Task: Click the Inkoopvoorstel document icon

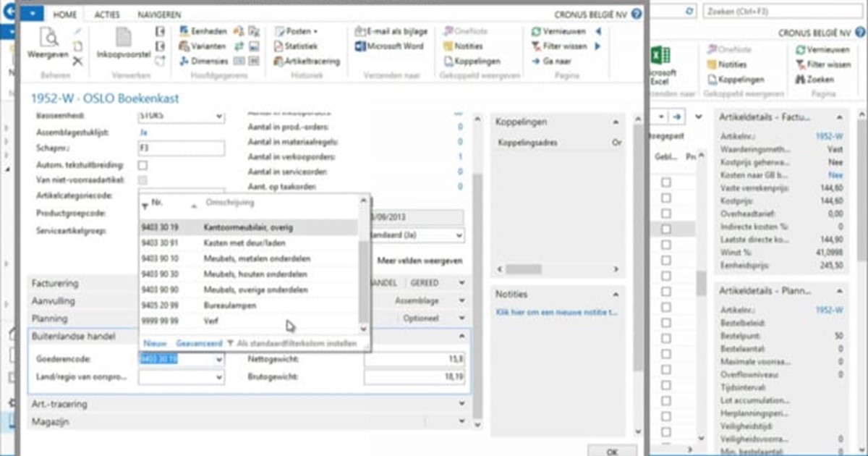Action: 124,37
